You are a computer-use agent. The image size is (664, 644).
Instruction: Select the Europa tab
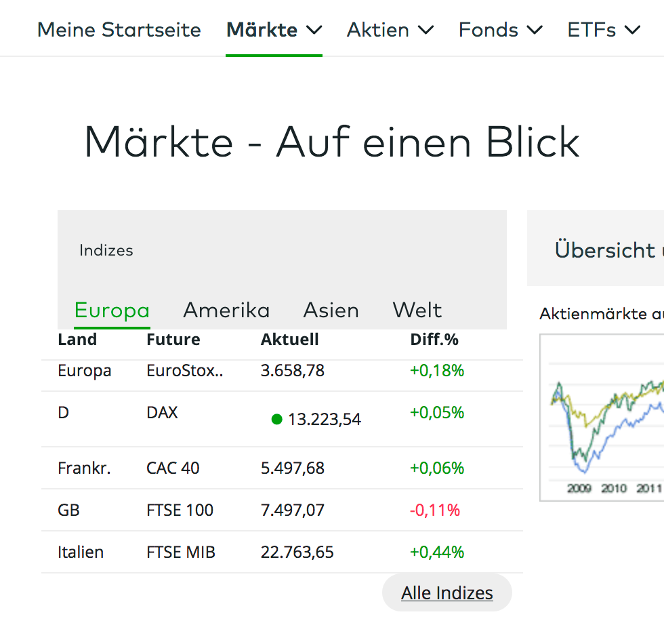coord(112,310)
